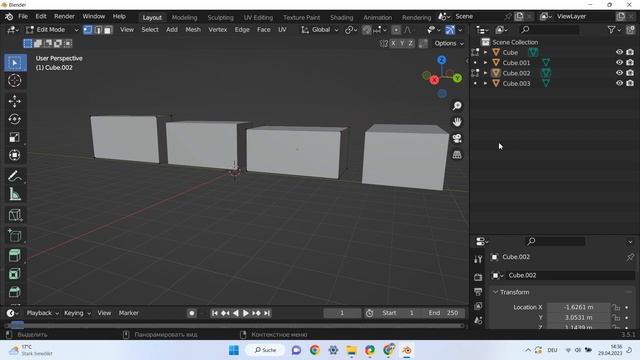Collapse the Transform panel

coord(495,292)
